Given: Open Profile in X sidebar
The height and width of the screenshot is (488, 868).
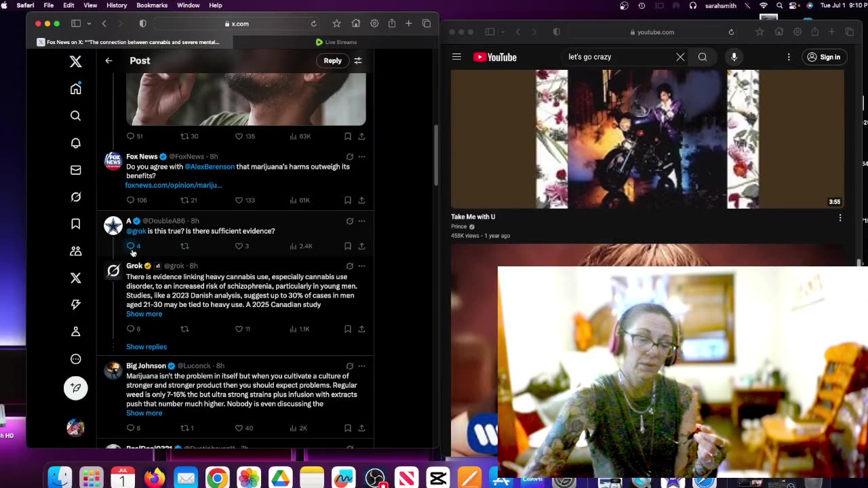Looking at the screenshot, I should [75, 331].
